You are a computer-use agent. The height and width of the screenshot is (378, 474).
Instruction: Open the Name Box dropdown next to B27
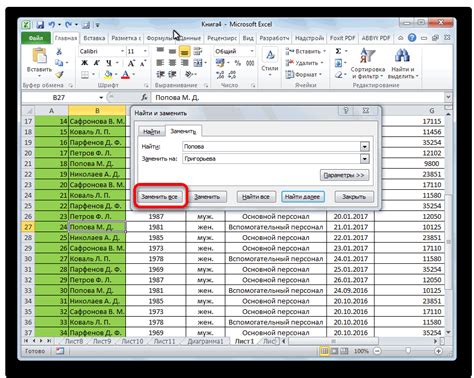pos(101,97)
